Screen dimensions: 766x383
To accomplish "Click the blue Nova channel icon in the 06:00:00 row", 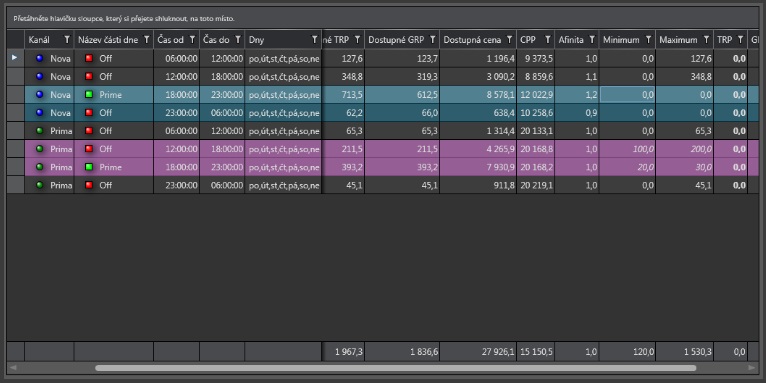I will pyautogui.click(x=40, y=59).
